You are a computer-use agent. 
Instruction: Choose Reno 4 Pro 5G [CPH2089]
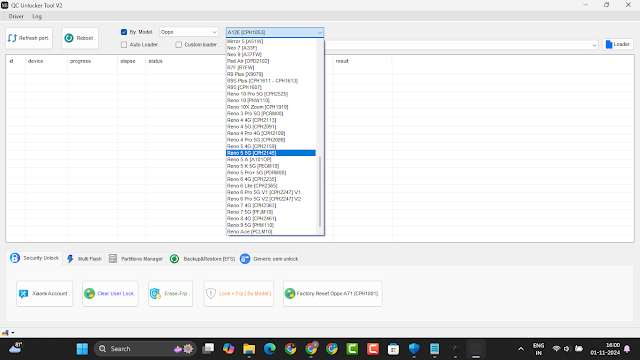coord(271,140)
